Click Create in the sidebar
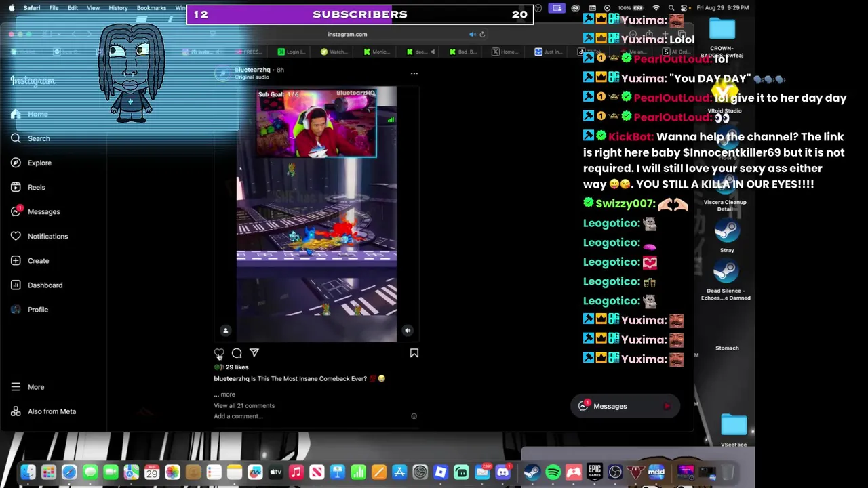The image size is (868, 488). 30,260
